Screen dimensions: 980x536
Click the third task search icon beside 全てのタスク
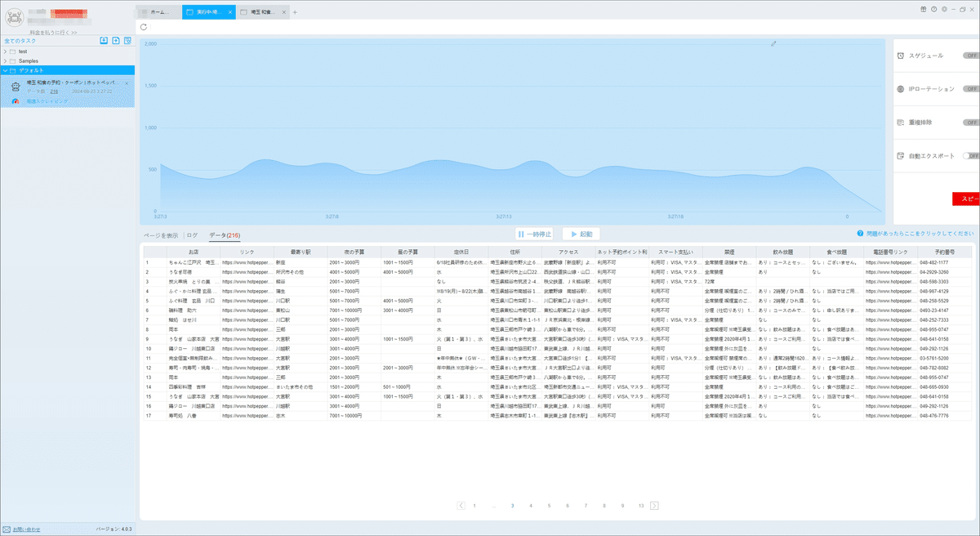pyautogui.click(x=128, y=40)
